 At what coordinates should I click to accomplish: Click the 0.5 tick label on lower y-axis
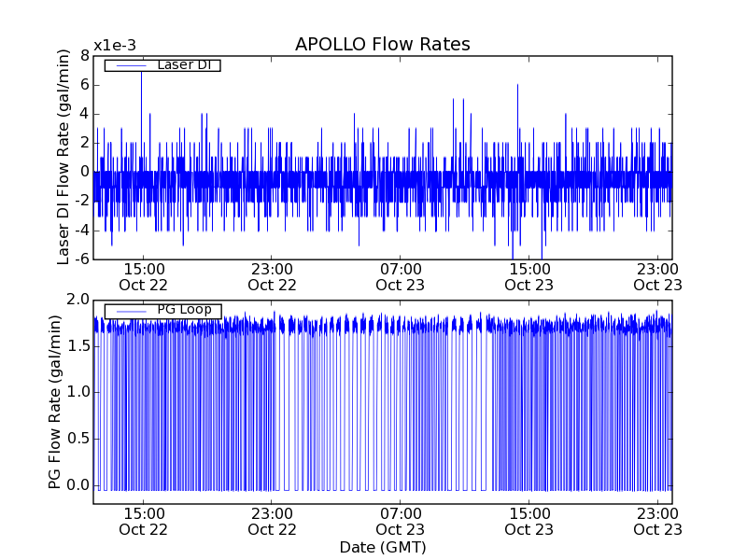[x=78, y=439]
